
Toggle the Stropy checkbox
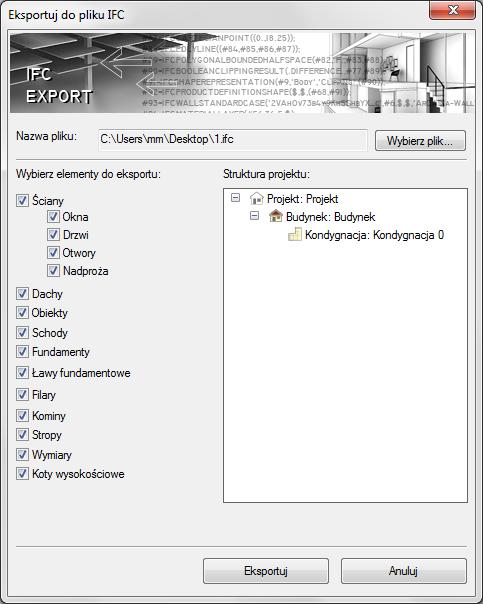coord(22,435)
